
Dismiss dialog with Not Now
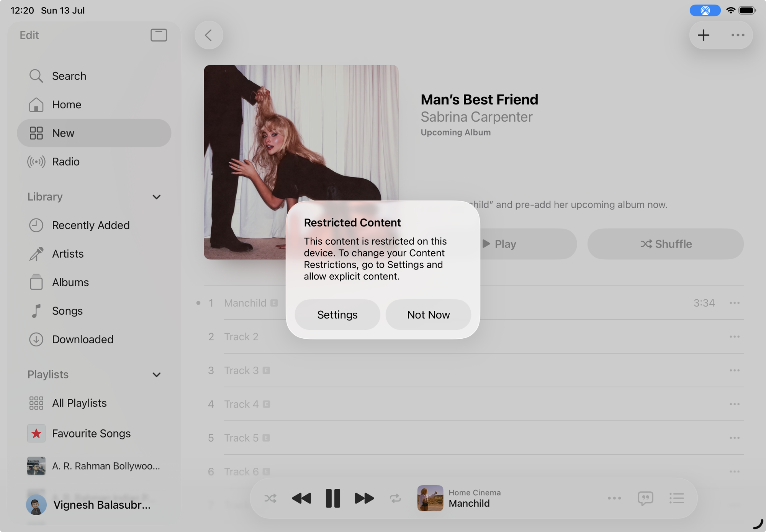pos(428,315)
